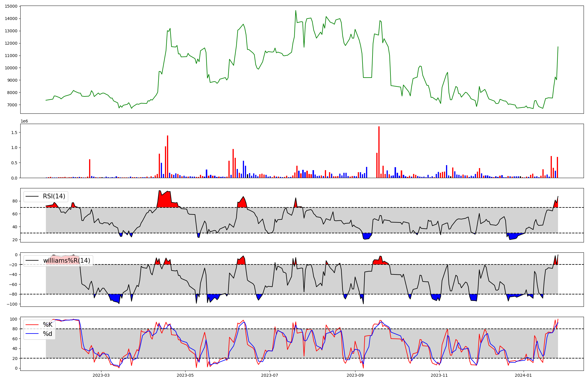
Task: Click the tallest red volume bar
Action: [x=379, y=153]
